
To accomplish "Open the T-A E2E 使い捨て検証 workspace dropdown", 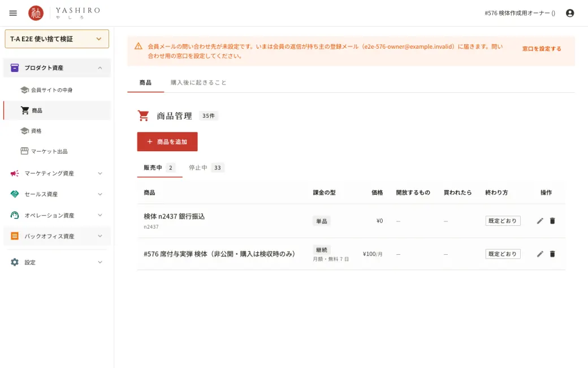I will pyautogui.click(x=57, y=39).
